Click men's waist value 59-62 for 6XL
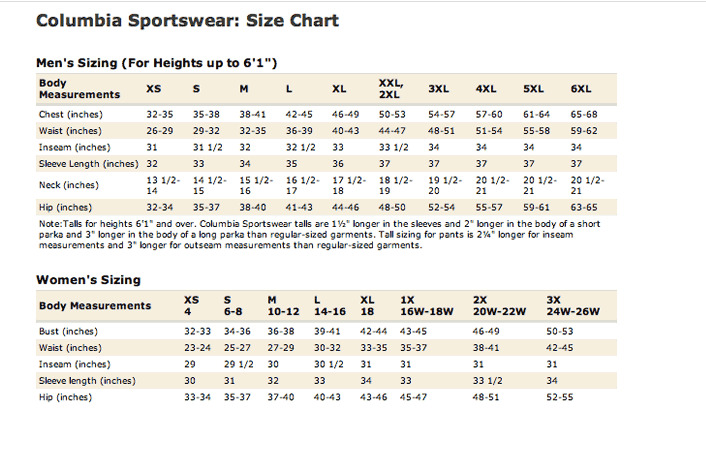 (584, 131)
